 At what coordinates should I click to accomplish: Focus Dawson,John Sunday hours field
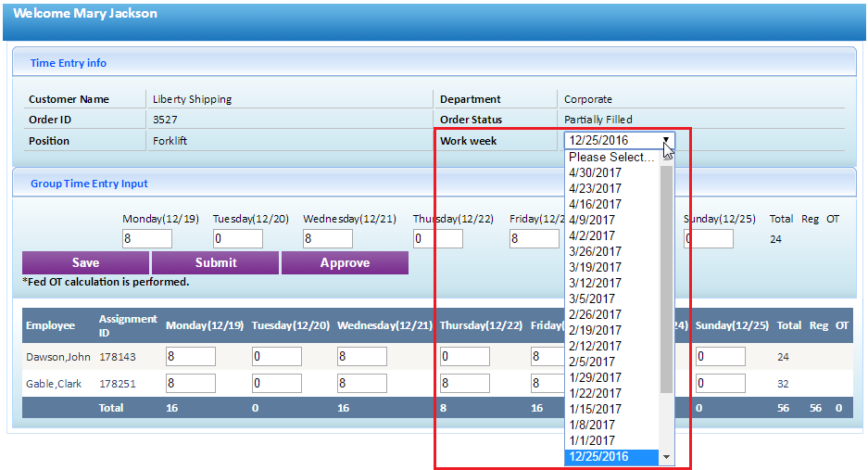coord(721,356)
